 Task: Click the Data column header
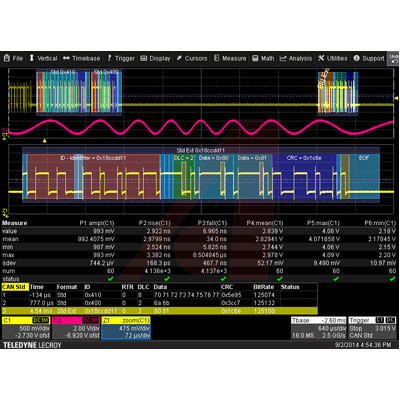click(160, 287)
